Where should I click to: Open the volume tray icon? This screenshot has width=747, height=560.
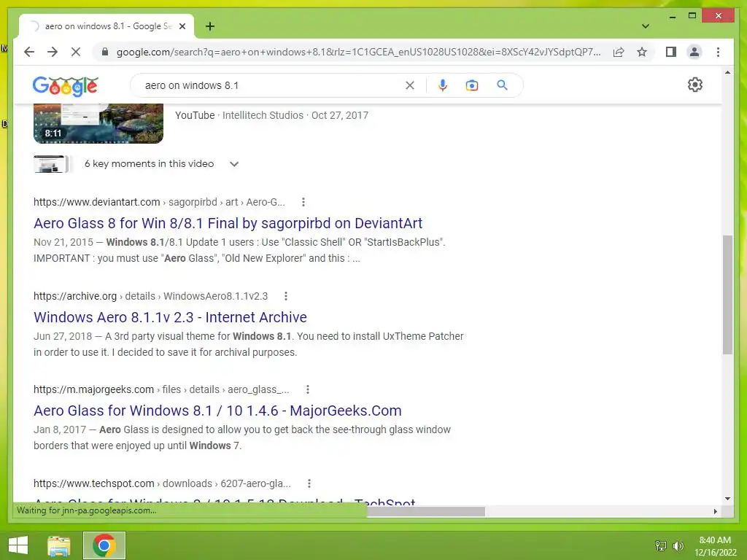tap(678, 545)
